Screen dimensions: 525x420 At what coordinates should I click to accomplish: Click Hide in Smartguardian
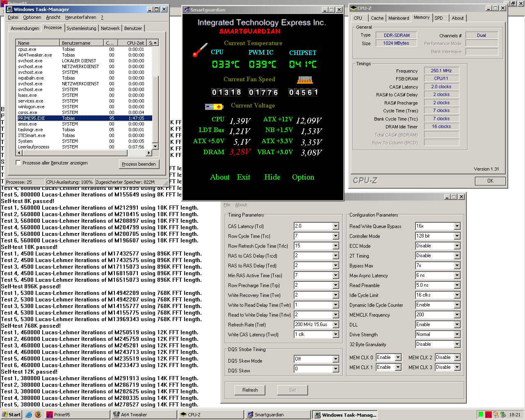[x=272, y=177]
